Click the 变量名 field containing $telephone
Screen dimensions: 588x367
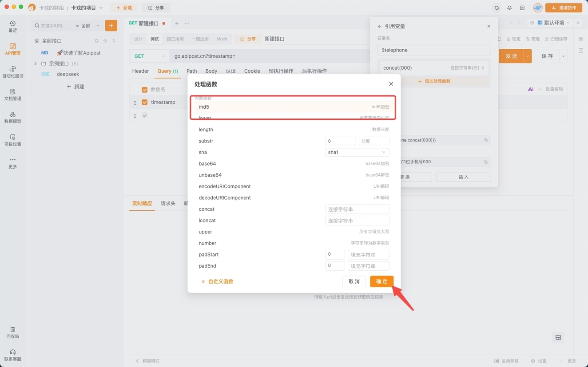434,50
